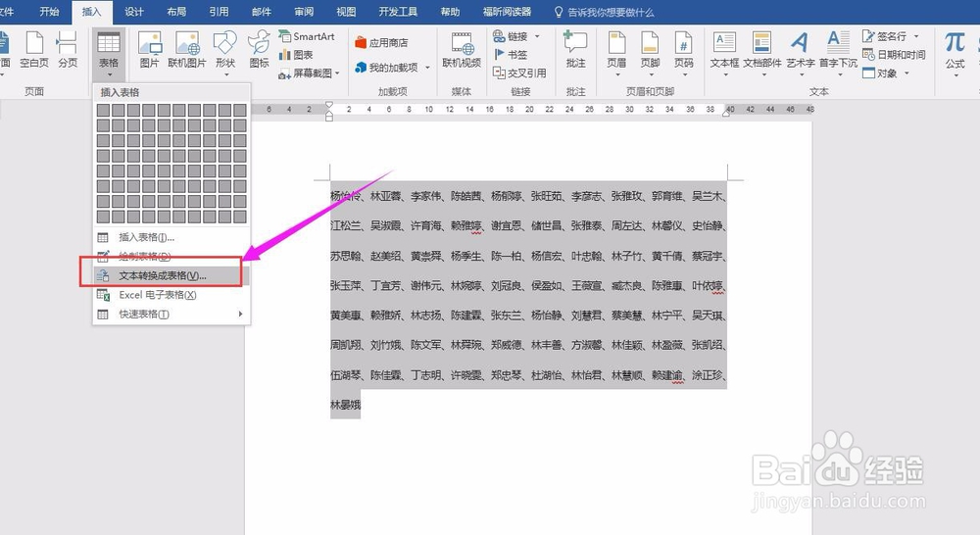
Task: Switch to the 开始 ribbon tab
Action: point(49,11)
